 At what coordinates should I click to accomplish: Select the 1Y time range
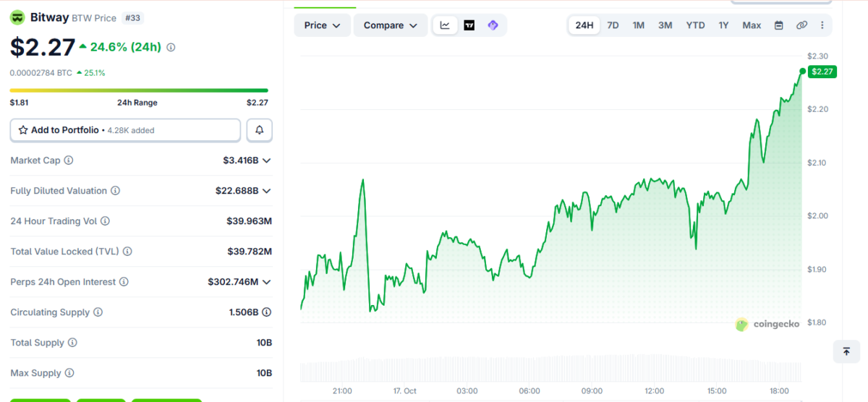(723, 25)
